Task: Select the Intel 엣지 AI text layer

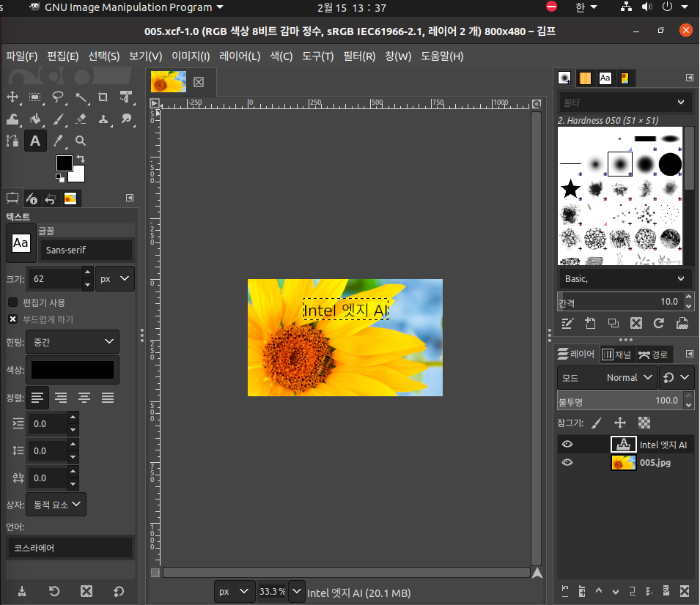Action: 662,445
